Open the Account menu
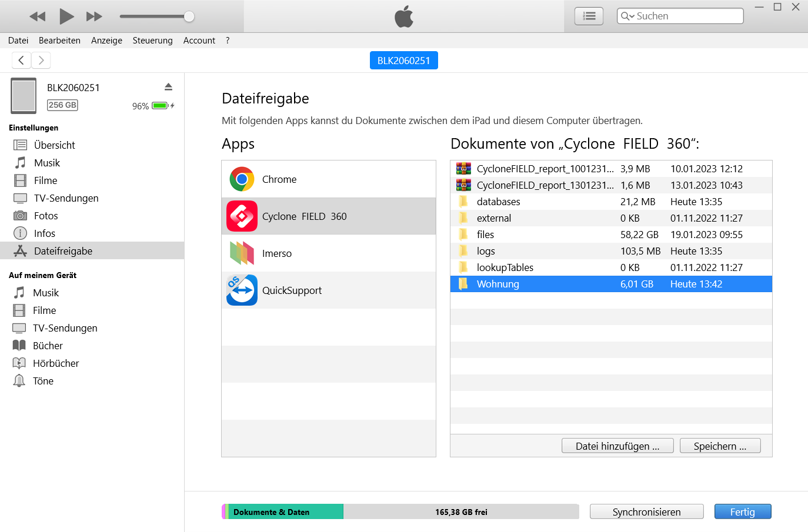 click(199, 41)
